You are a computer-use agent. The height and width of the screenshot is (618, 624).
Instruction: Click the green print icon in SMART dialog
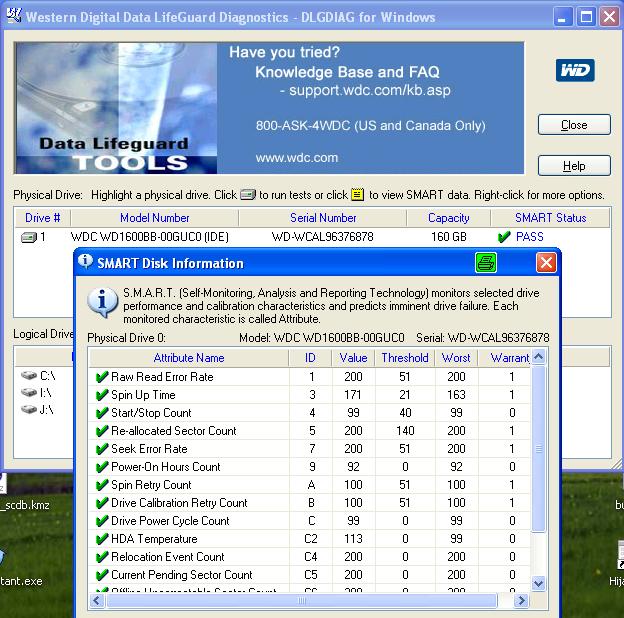[486, 263]
